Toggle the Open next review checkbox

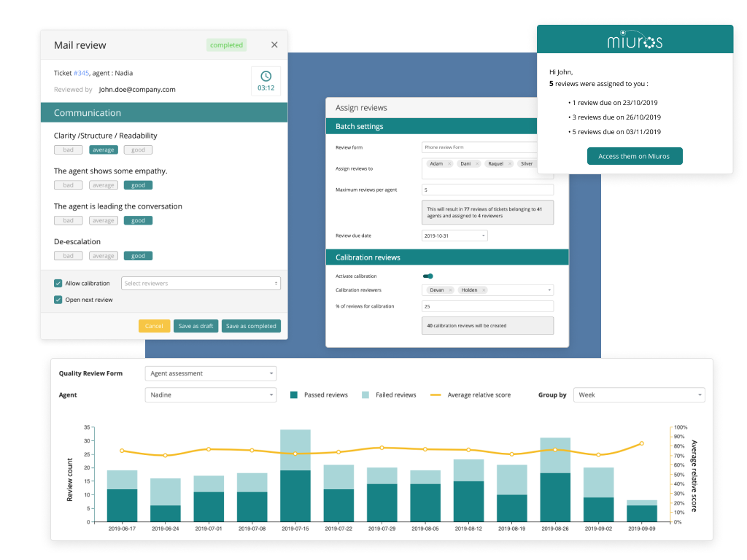point(58,300)
